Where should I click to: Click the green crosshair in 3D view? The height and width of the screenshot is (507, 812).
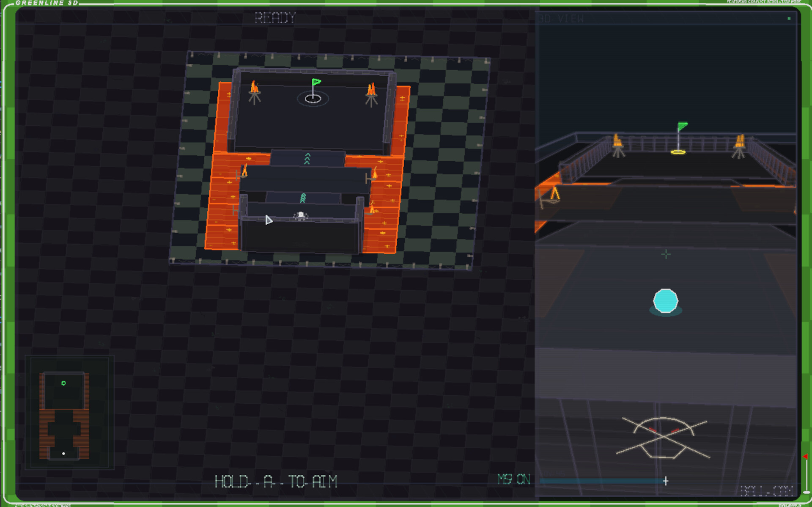tap(666, 254)
